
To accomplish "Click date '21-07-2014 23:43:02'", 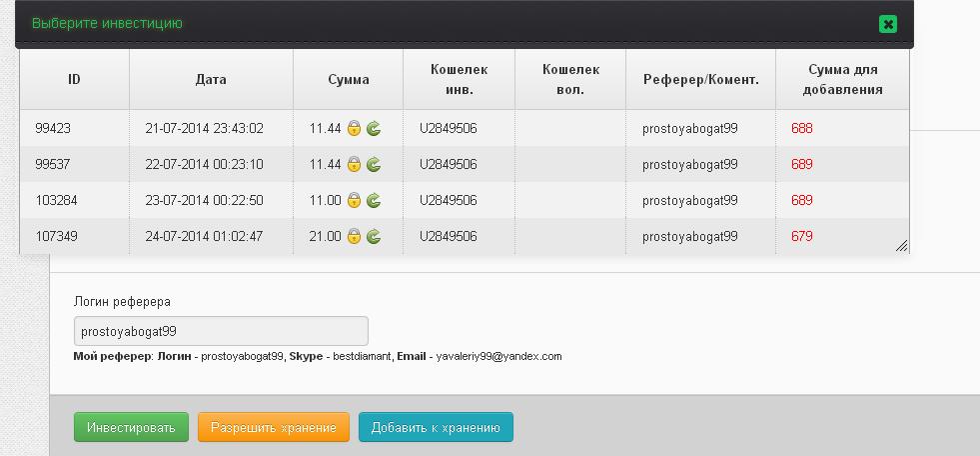I will pyautogui.click(x=205, y=129).
